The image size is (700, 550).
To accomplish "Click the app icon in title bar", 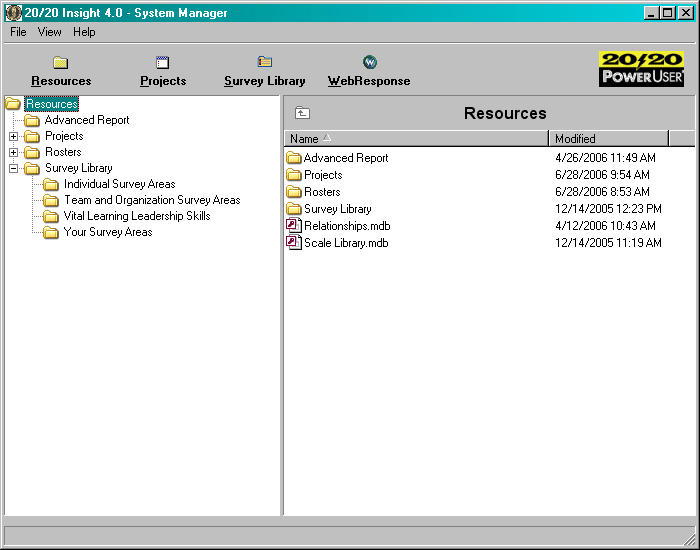I will point(13,13).
